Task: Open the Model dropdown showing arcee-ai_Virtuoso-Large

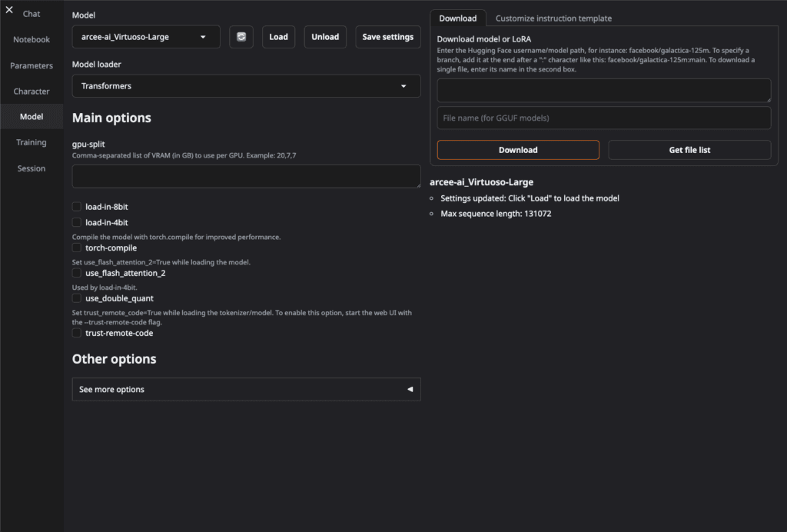Action: (146, 37)
